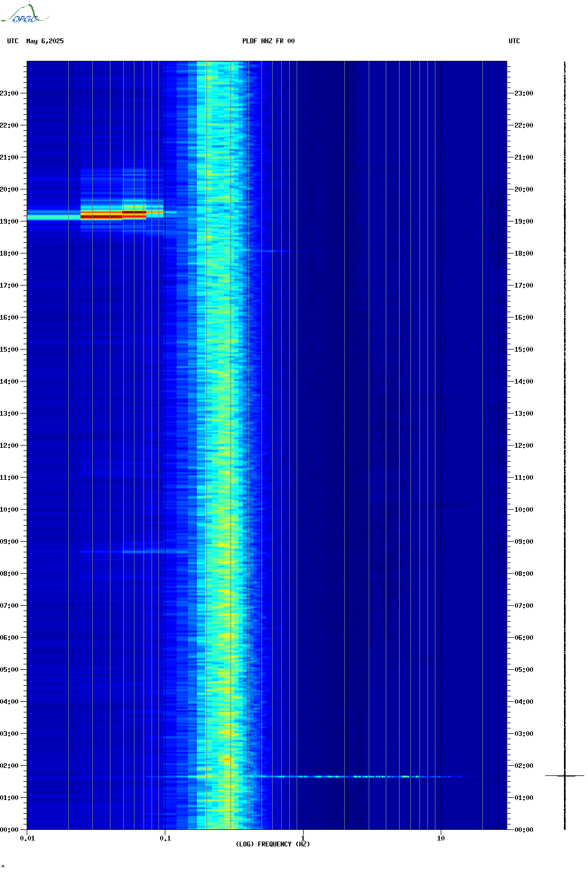Click the left-axis 22:00 time label
This screenshot has width=588, height=872.
[9, 125]
